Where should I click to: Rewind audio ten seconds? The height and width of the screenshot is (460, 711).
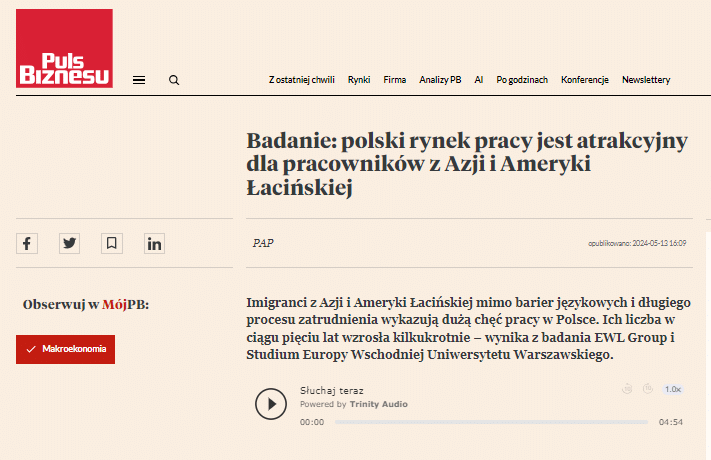(627, 389)
